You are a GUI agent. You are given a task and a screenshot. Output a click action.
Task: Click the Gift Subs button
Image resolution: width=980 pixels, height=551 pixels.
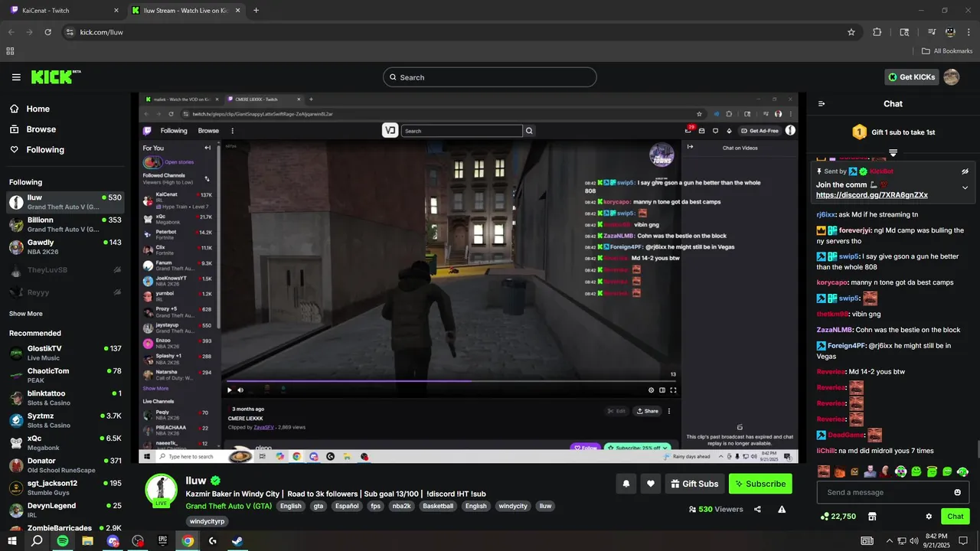pos(695,484)
